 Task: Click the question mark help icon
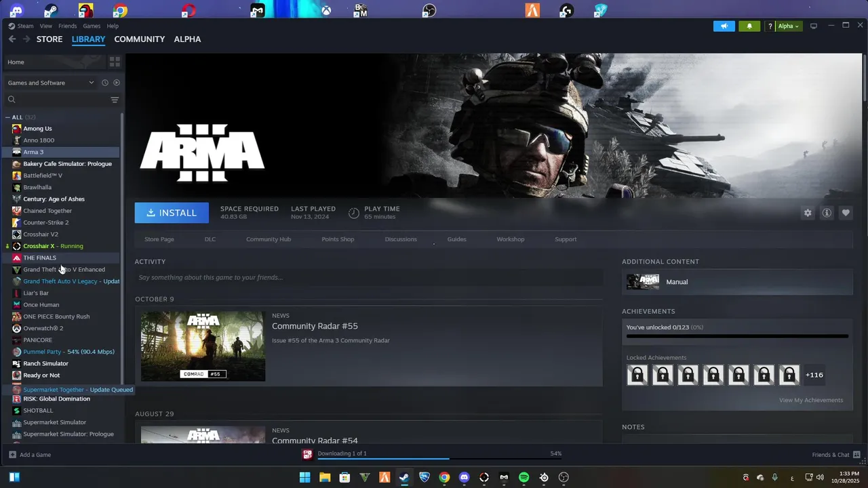(770, 26)
